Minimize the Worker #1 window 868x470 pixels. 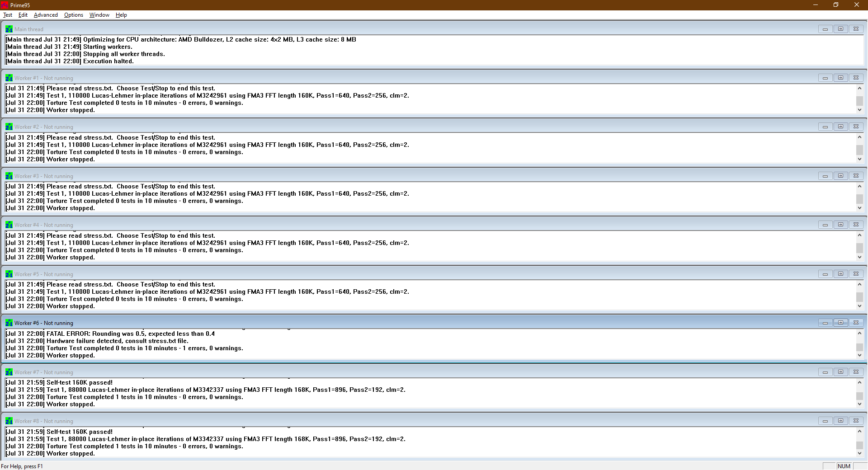click(825, 78)
